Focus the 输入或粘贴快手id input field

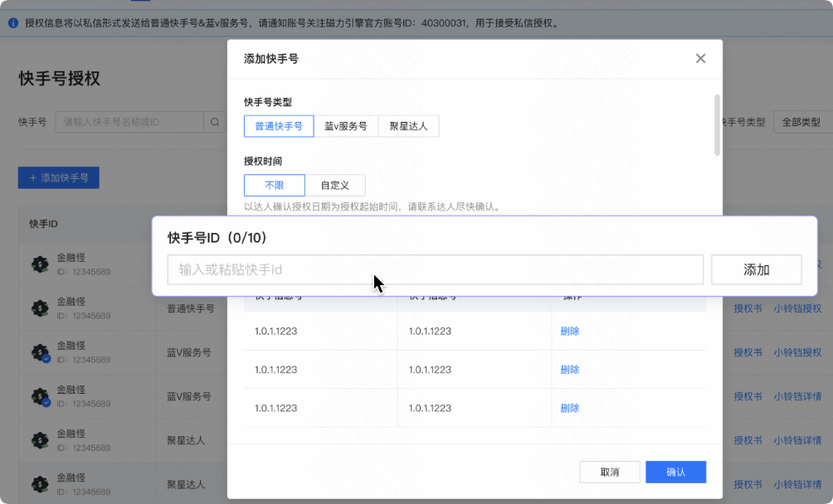(435, 269)
